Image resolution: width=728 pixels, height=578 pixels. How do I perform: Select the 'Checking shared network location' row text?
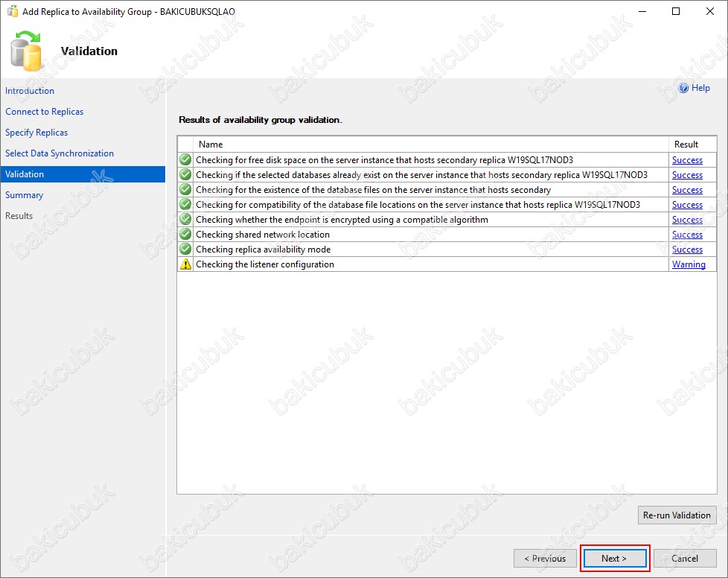tap(263, 234)
